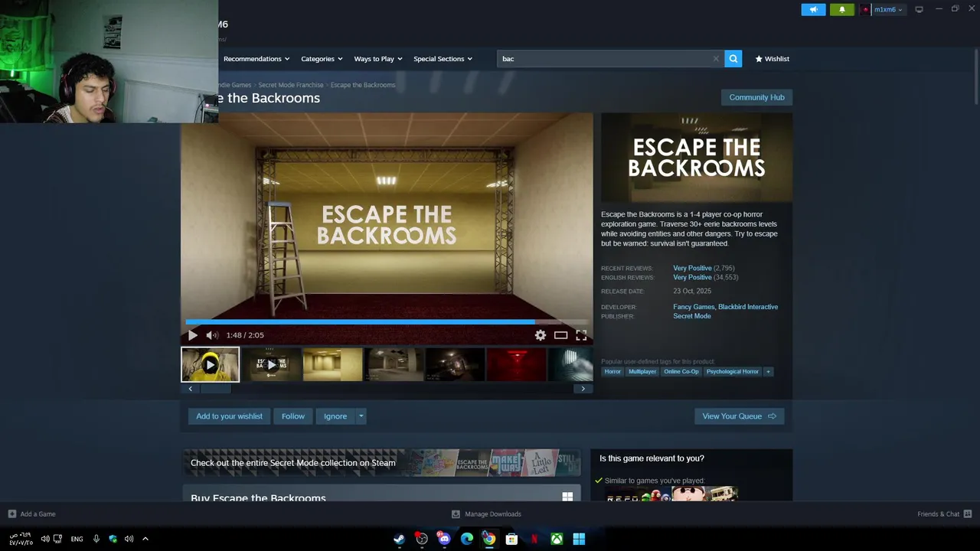Viewport: 980px width, 551px height.
Task: Open Microsoft Edge from the taskbar
Action: click(466, 539)
